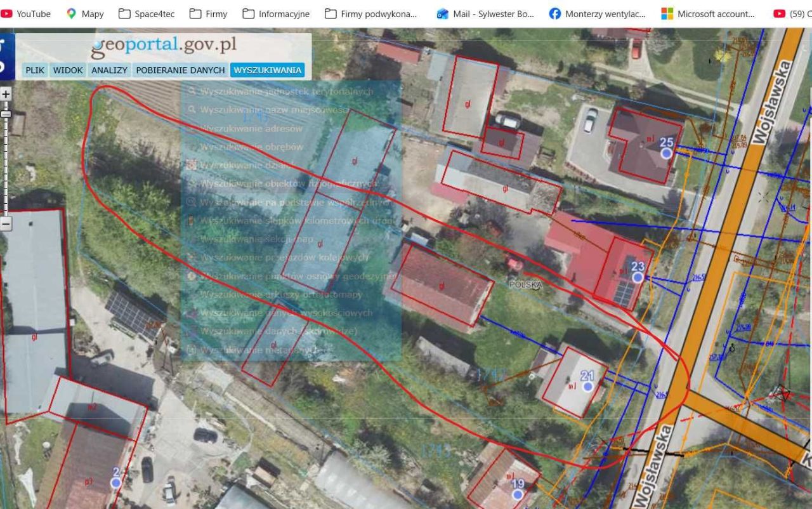Click the lower Wojsławska street label

pyautogui.click(x=653, y=466)
